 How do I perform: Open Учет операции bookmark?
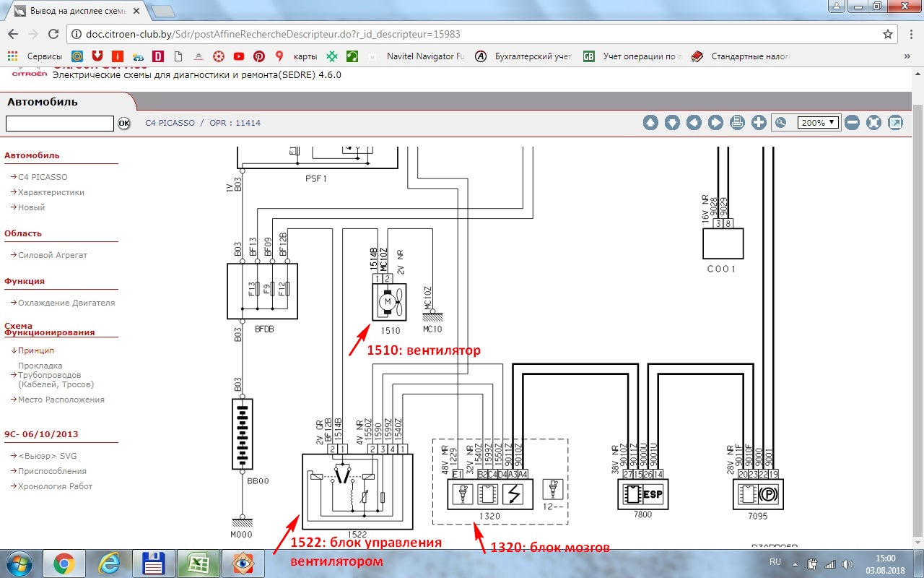coord(633,56)
